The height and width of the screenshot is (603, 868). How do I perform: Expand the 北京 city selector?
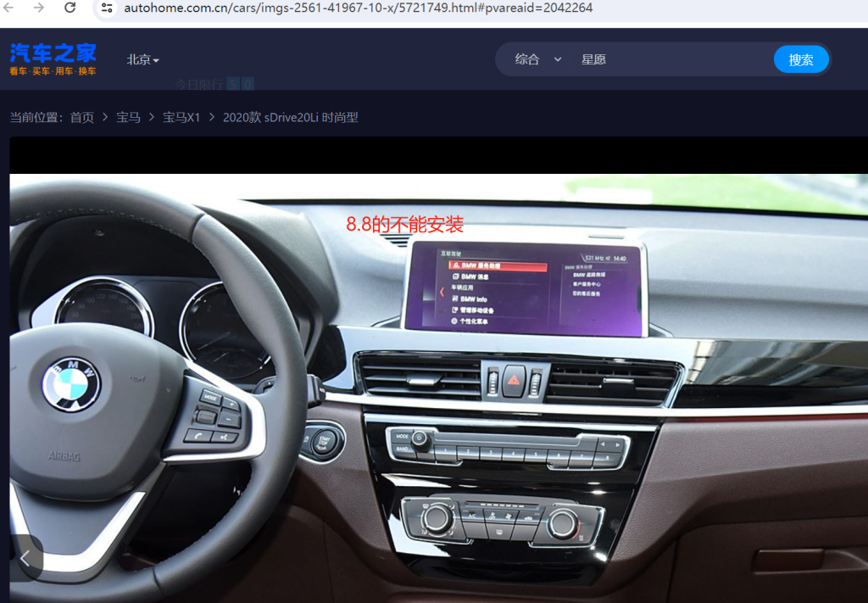click(x=142, y=60)
